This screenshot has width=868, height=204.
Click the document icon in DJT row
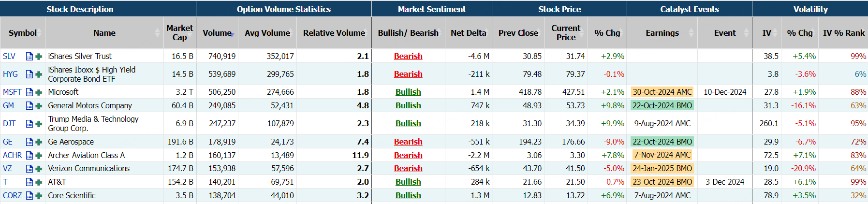pos(29,124)
